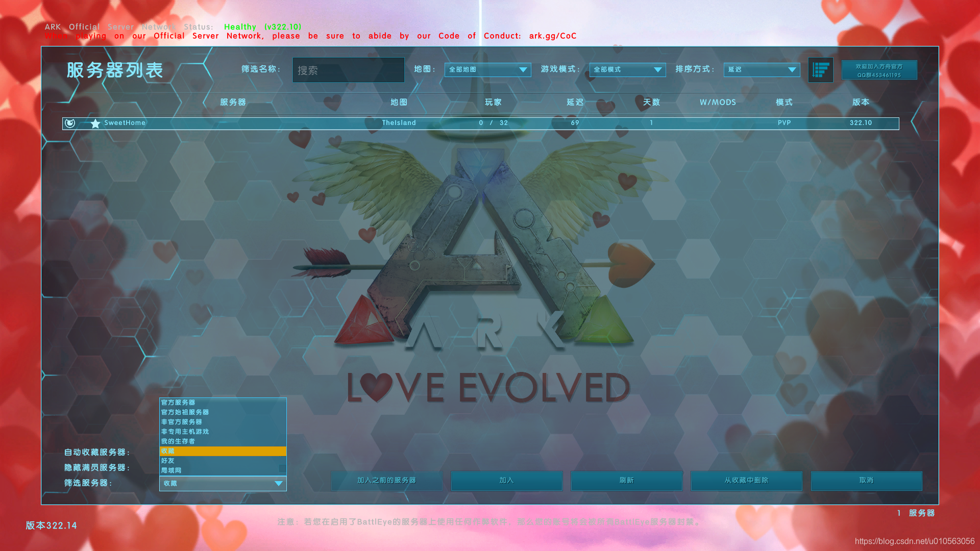Collapse the 筛选服务器 dropdown showing 收藏
Screen dimensions: 980x551
click(x=223, y=483)
